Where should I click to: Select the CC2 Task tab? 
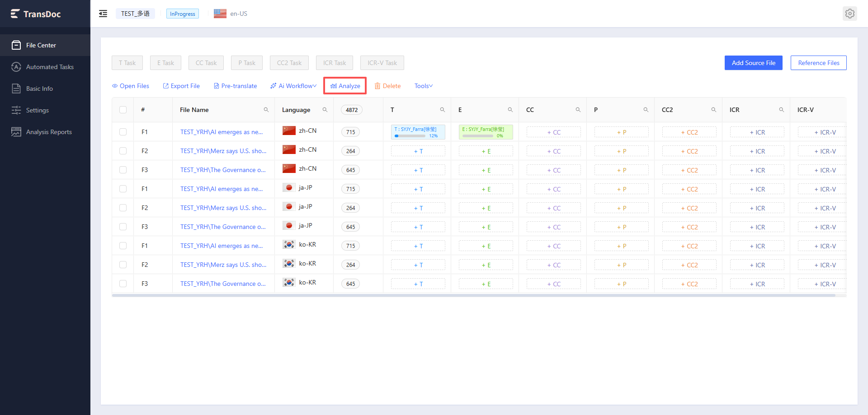click(x=289, y=63)
